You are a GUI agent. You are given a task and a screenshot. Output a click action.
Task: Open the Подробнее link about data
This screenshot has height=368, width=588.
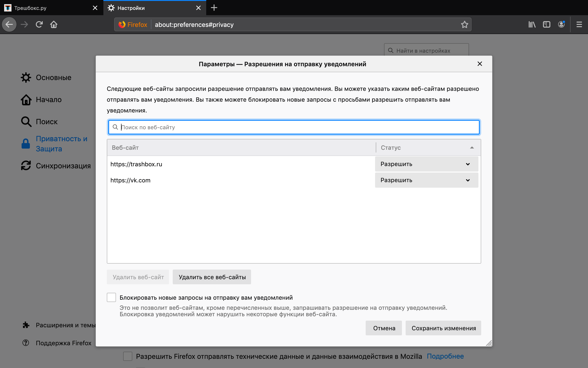pyautogui.click(x=445, y=356)
